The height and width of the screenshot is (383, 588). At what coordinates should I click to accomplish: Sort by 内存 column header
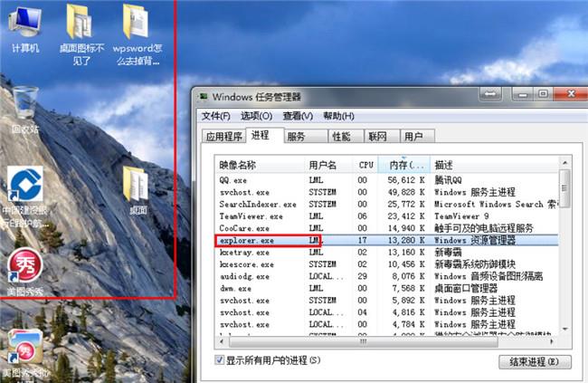click(x=404, y=165)
